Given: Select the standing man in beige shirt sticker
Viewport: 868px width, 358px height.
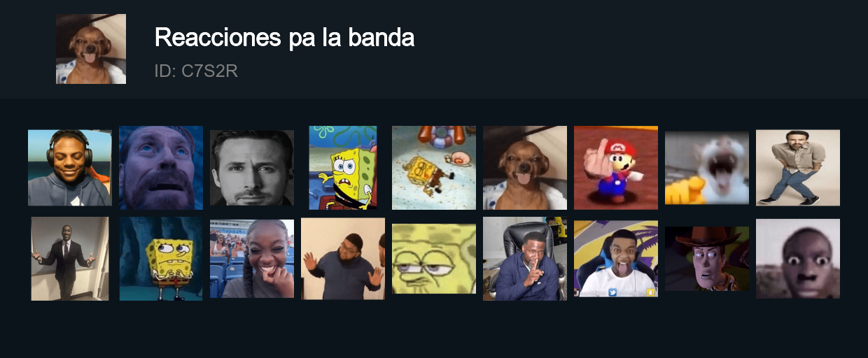Looking at the screenshot, I should pos(798,168).
